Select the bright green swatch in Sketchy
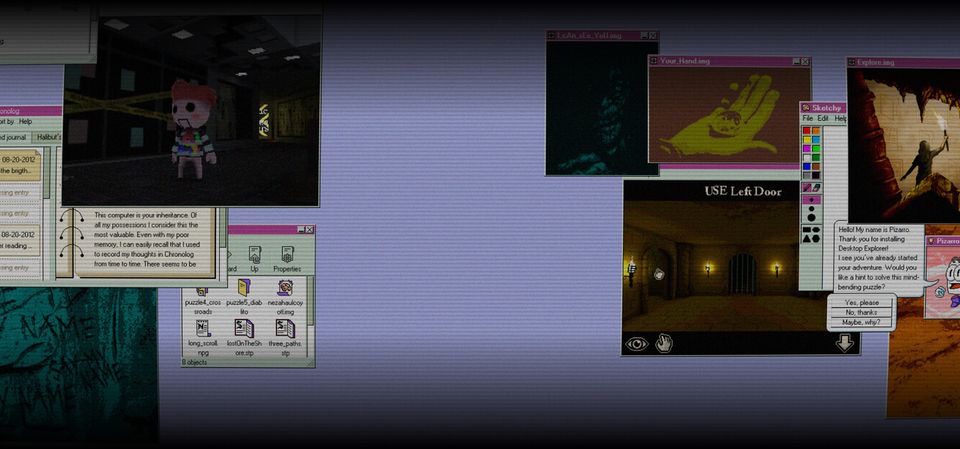This screenshot has height=449, width=960. [x=816, y=148]
